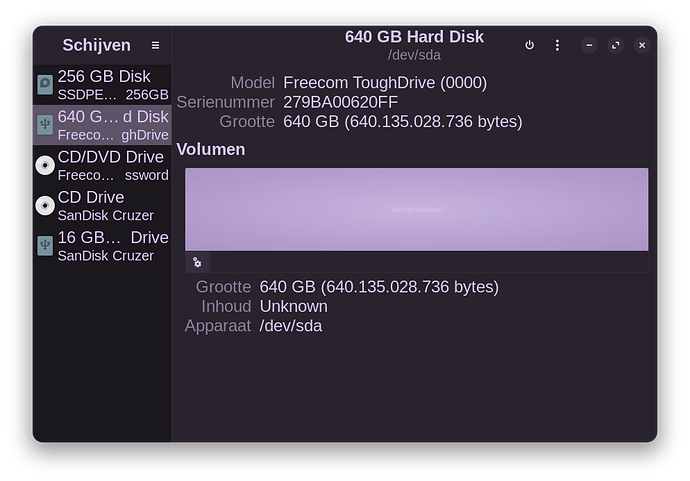Screen dimensions: 690x481
Task: Select the CD Drive SanDisk Cruzer entry
Action: point(105,206)
